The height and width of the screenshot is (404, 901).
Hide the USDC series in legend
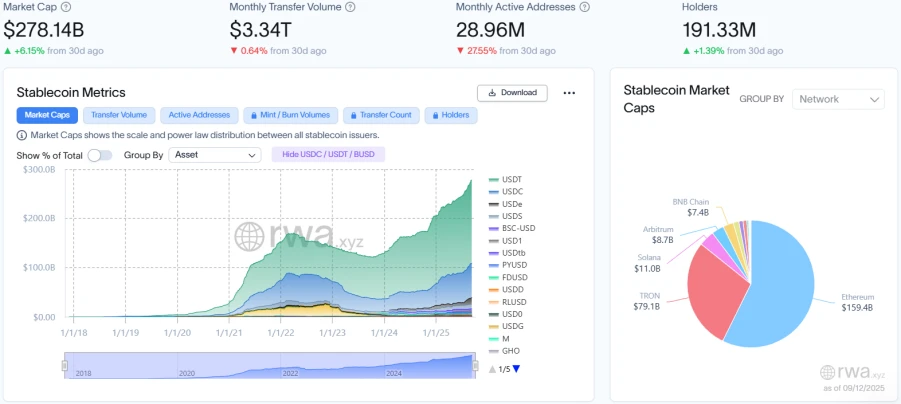coord(512,191)
